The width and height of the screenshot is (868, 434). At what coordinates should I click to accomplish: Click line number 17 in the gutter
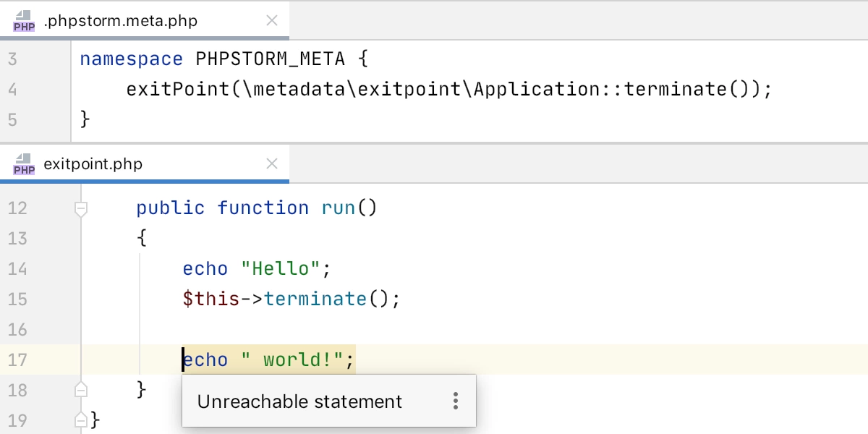tap(17, 360)
